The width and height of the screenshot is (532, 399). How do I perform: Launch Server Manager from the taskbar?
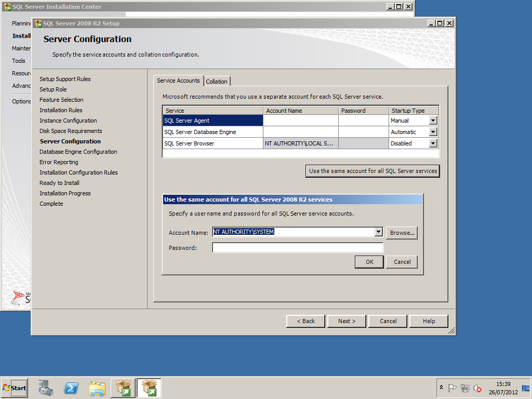(46, 388)
